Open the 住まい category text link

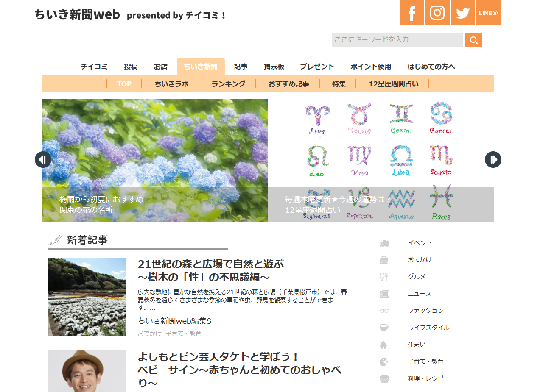point(417,345)
